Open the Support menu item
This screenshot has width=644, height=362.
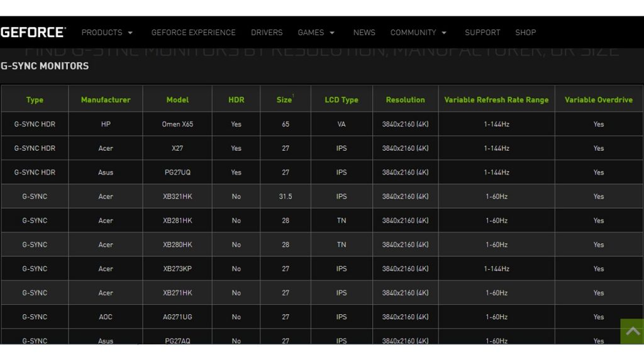point(482,33)
